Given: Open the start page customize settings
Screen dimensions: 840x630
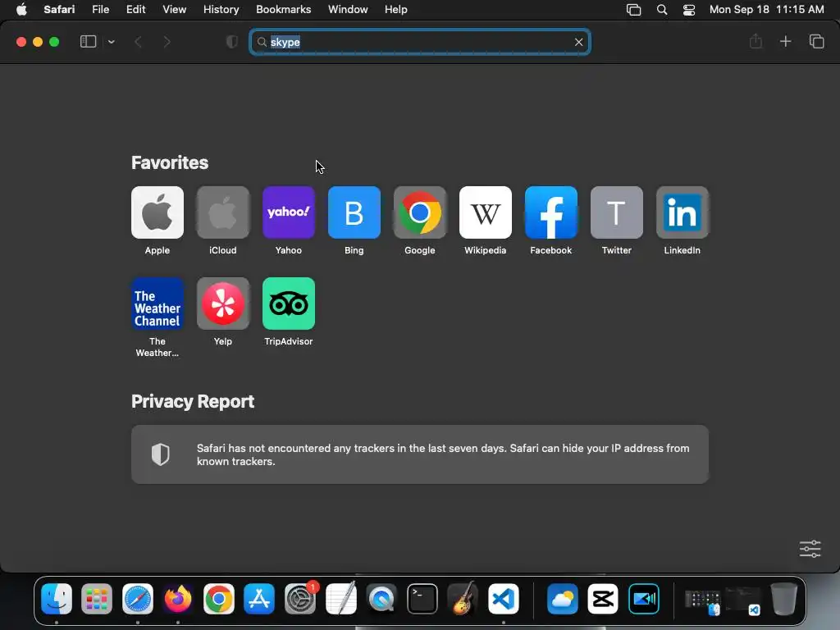Looking at the screenshot, I should (x=810, y=549).
